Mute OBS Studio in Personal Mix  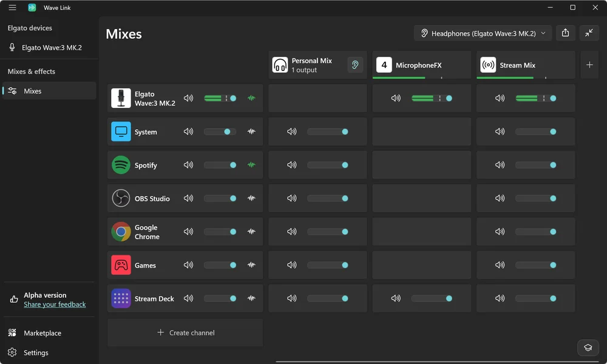pyautogui.click(x=292, y=198)
